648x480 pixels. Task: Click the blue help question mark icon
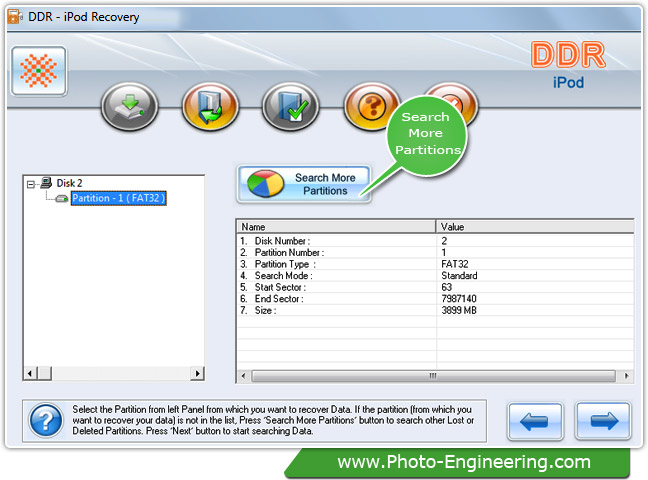45,420
